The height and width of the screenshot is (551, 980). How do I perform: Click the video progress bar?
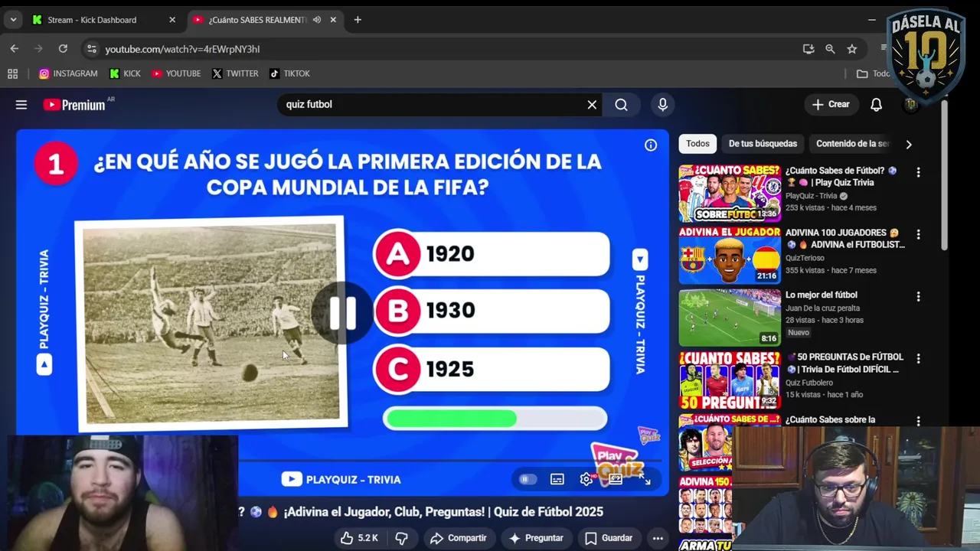[452, 461]
